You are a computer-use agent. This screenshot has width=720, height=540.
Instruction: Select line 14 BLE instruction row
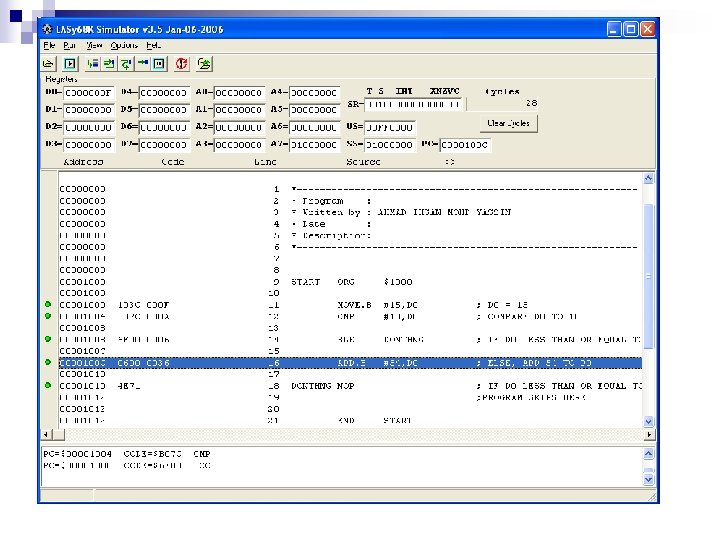[350, 339]
